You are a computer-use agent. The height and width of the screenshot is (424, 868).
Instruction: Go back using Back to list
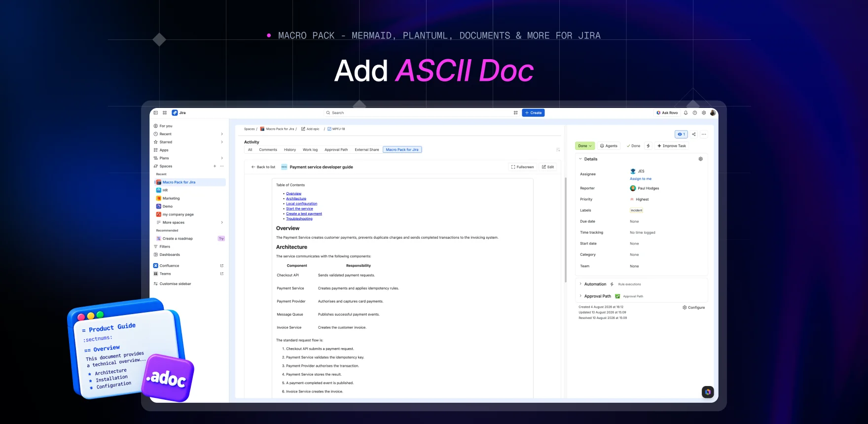pyautogui.click(x=263, y=167)
